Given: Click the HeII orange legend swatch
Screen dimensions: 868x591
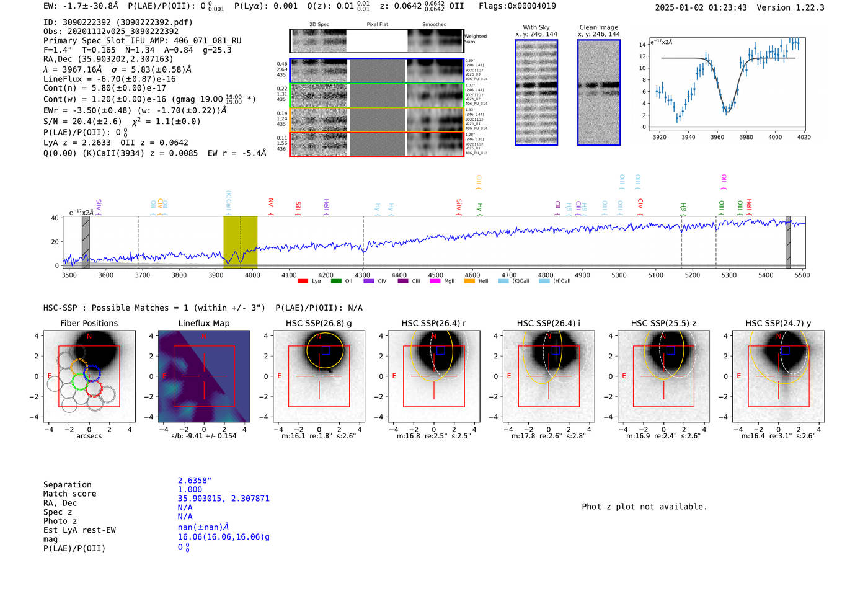Looking at the screenshot, I should [469, 282].
